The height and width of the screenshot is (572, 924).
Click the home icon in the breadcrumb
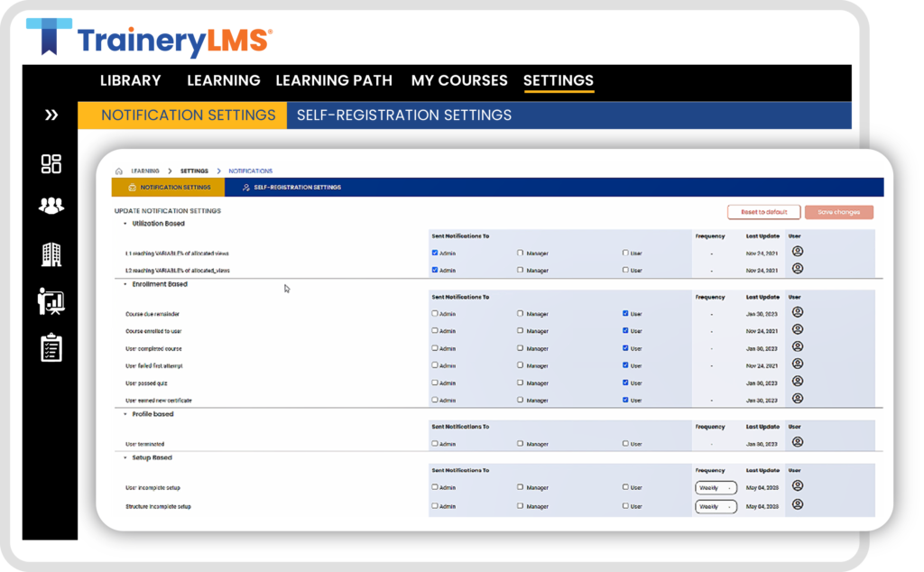119,171
